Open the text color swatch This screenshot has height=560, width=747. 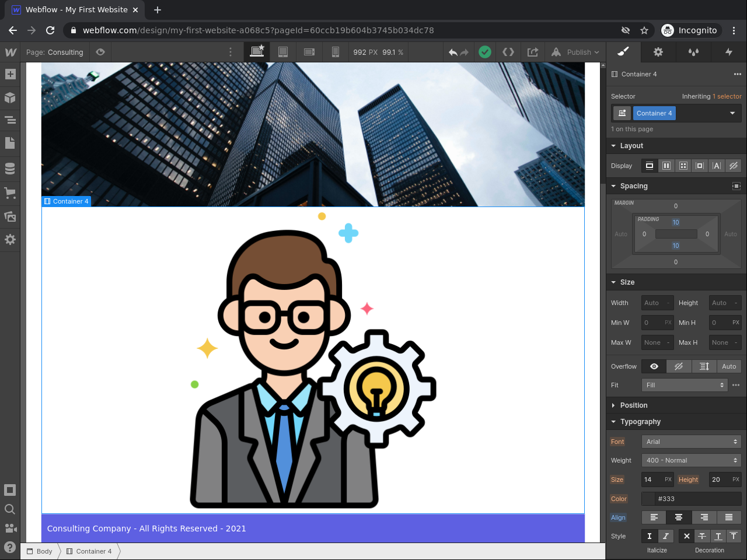[648, 499]
